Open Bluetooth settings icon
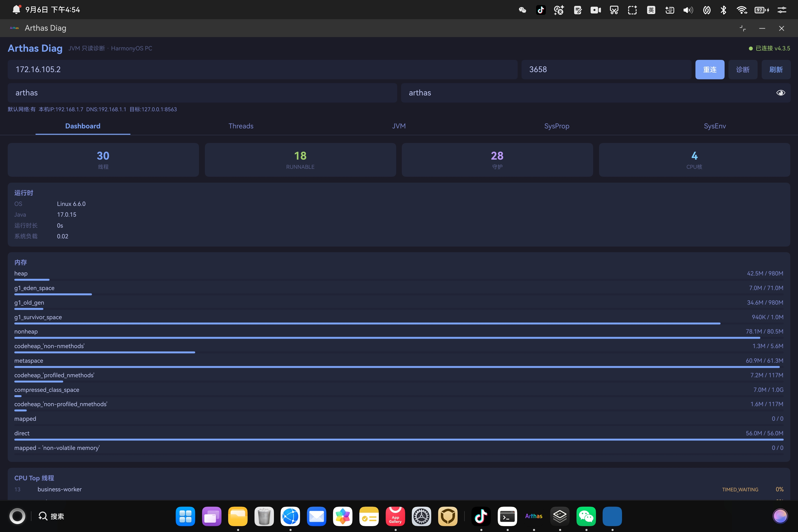The width and height of the screenshot is (798, 532). point(723,10)
